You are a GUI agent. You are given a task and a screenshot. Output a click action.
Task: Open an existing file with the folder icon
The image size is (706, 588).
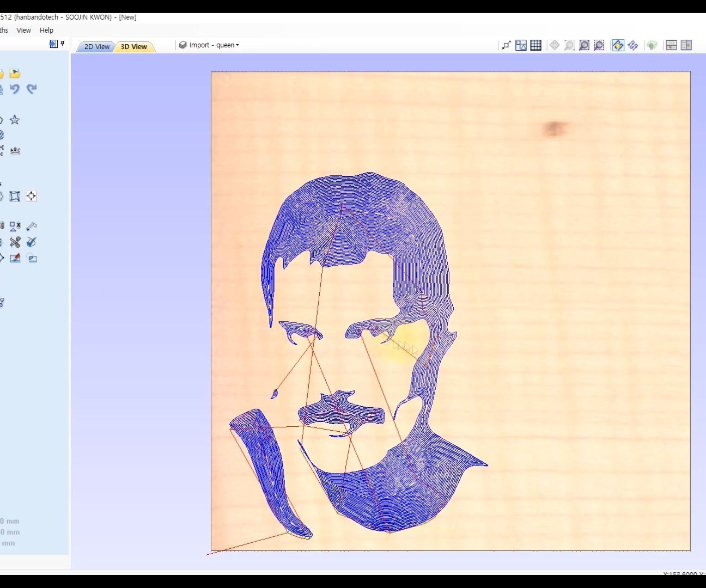coord(15,73)
